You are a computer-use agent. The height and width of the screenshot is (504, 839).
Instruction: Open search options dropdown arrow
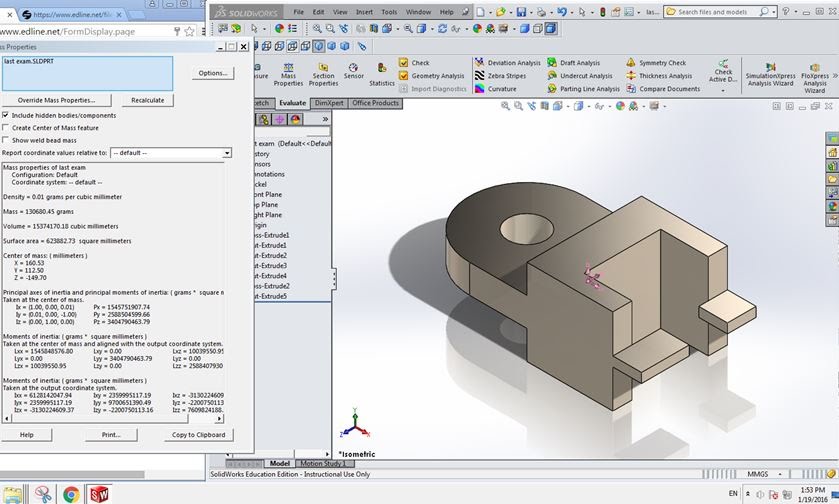coord(774,12)
